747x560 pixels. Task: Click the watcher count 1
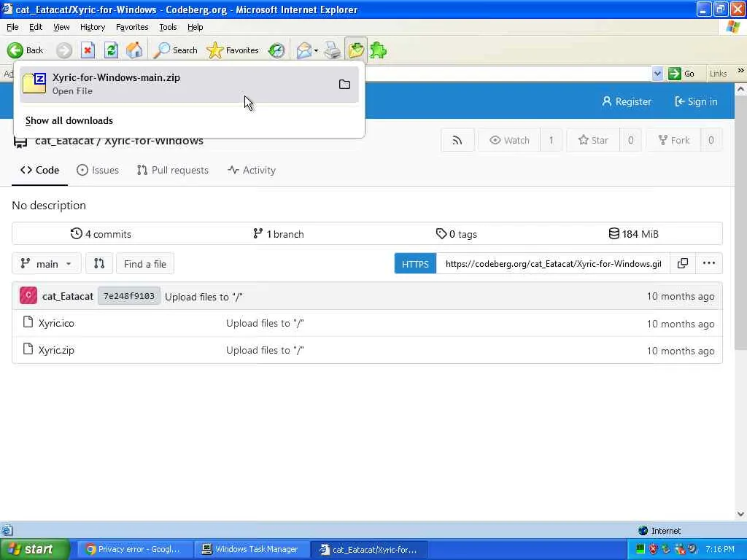tap(551, 140)
